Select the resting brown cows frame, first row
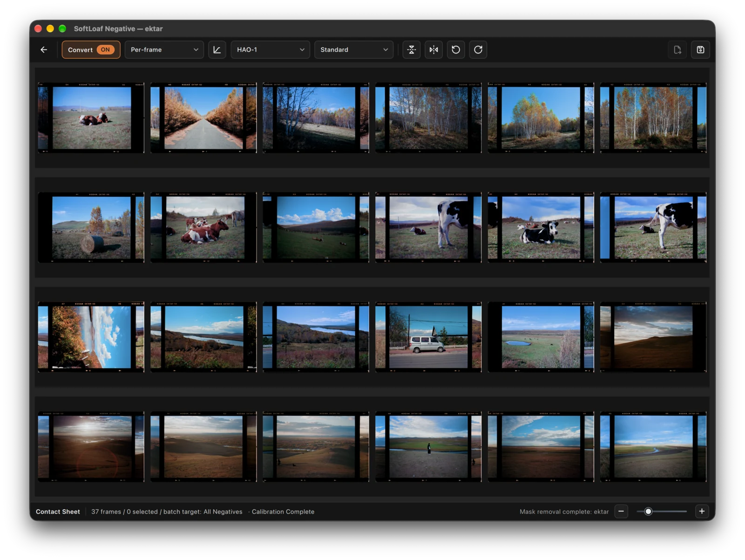This screenshot has height=560, width=745. [x=91, y=118]
